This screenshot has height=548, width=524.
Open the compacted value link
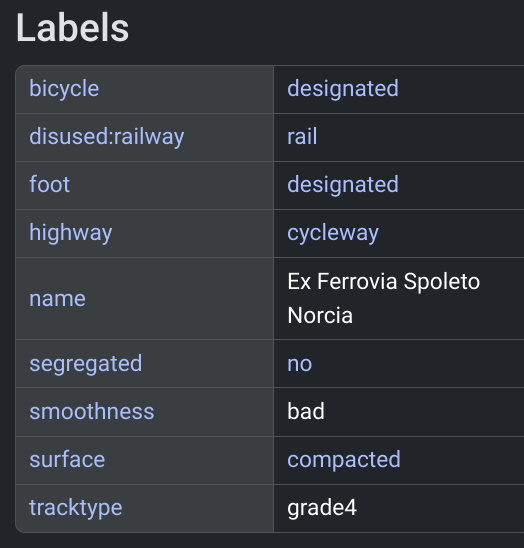pyautogui.click(x=344, y=459)
